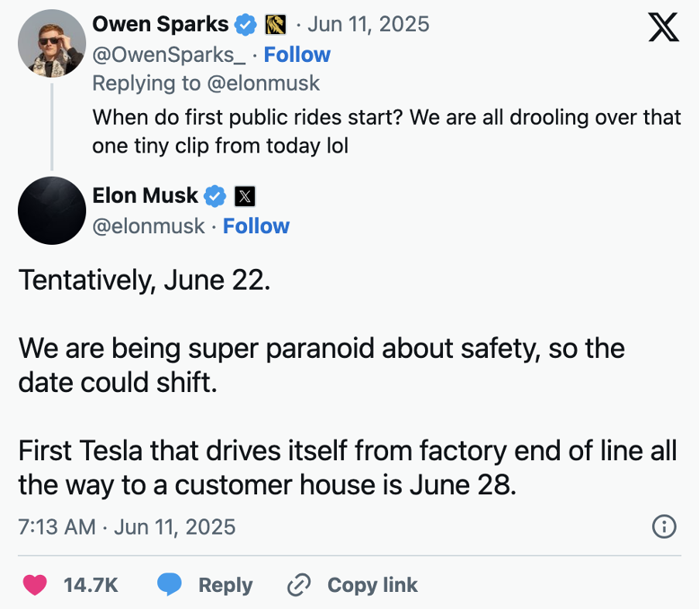The height and width of the screenshot is (609, 700).
Task: Follow Owen Sparks account
Action: pyautogui.click(x=297, y=55)
